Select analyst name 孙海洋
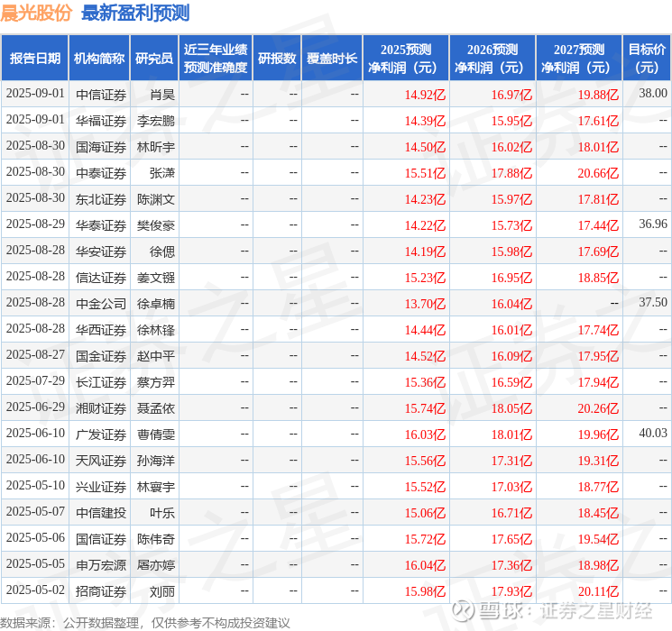The image size is (672, 631). pos(156,461)
